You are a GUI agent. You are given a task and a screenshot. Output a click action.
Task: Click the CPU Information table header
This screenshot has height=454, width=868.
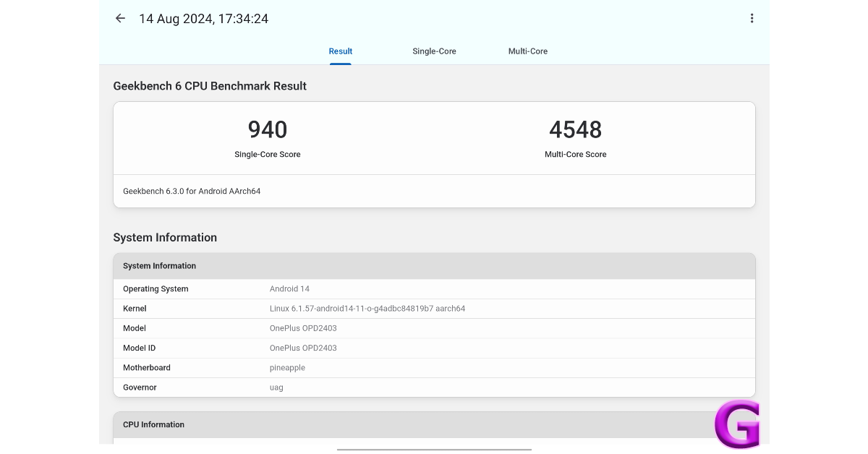[x=434, y=424]
